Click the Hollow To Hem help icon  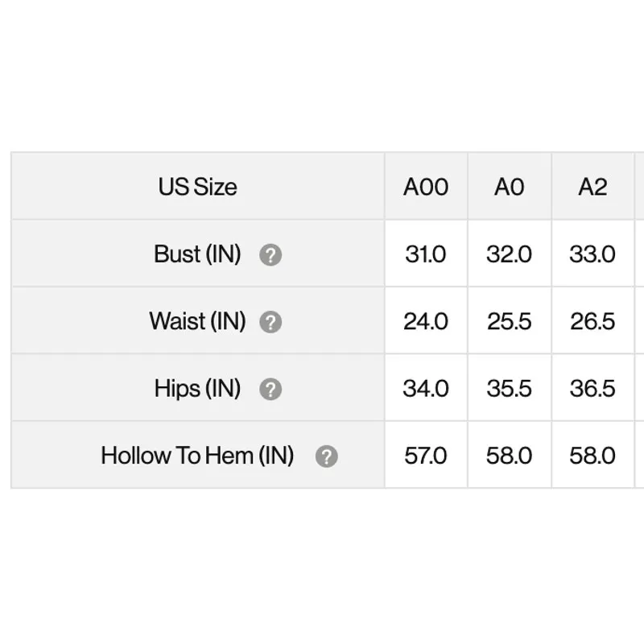point(326,456)
